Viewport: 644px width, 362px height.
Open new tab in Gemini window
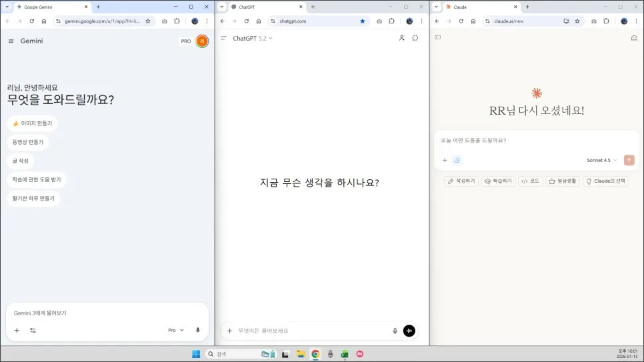pos(98,7)
